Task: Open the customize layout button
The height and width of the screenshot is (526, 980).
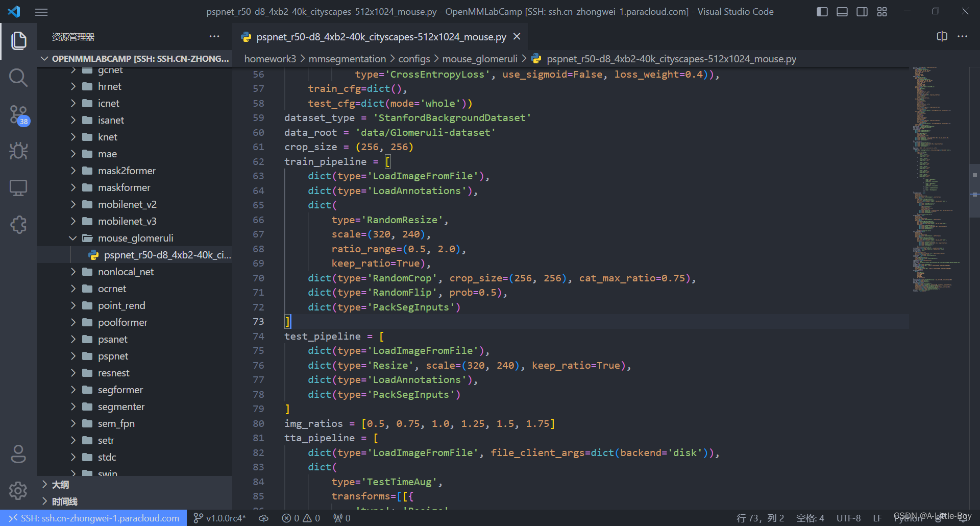Action: [882, 12]
